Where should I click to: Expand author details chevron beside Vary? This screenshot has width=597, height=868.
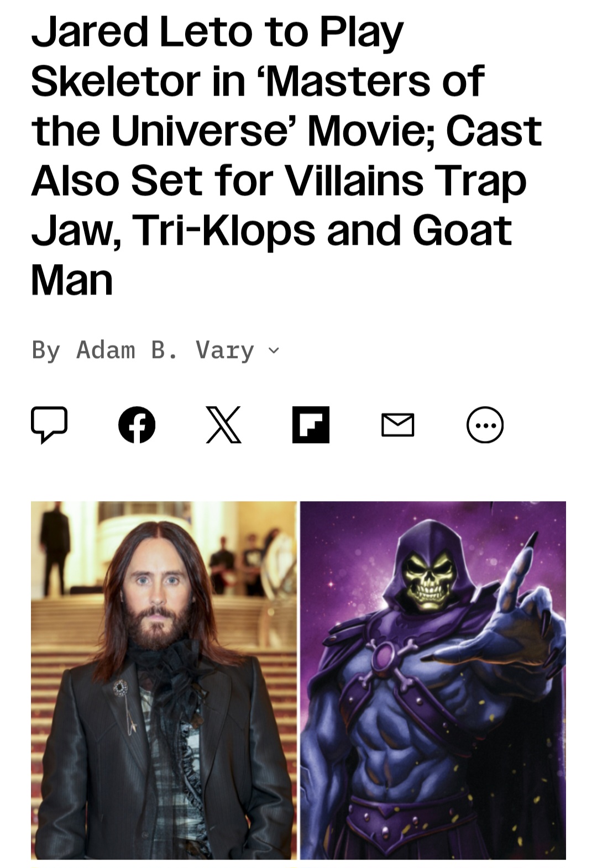[274, 350]
